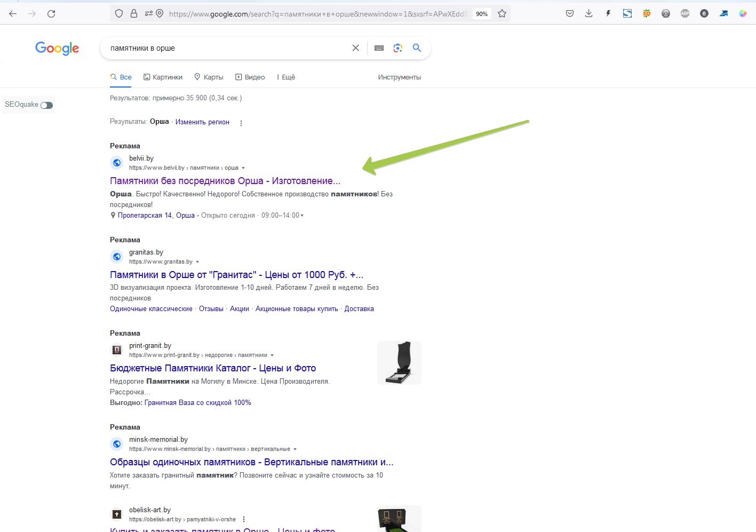This screenshot has width=756, height=532.
Task: Open the Акции sitelink
Action: click(x=240, y=309)
